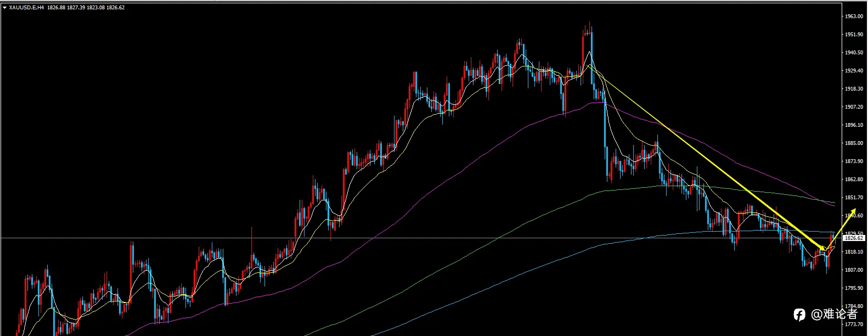This screenshot has width=868, height=336.
Task: Click the 1807.00 price scale label
Action: [854, 270]
